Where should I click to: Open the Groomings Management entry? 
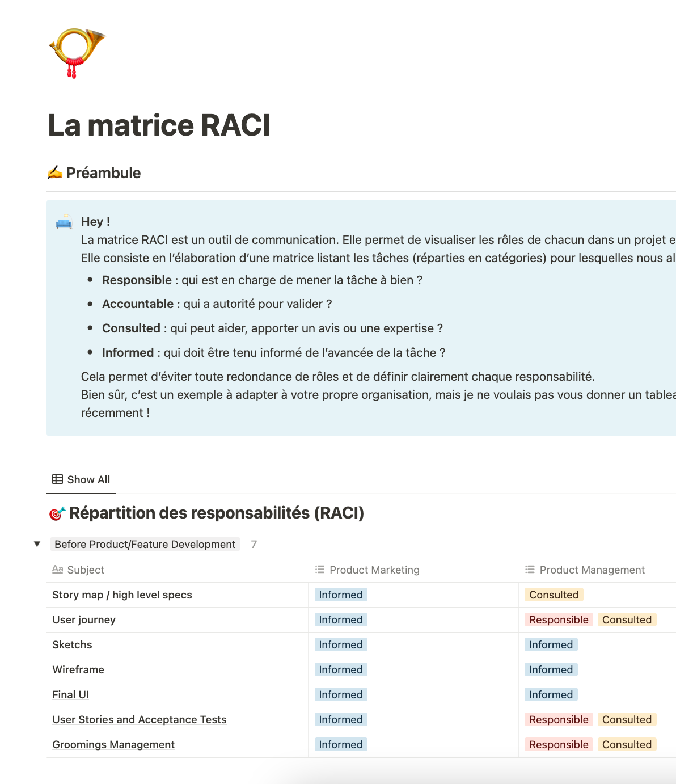point(113,744)
